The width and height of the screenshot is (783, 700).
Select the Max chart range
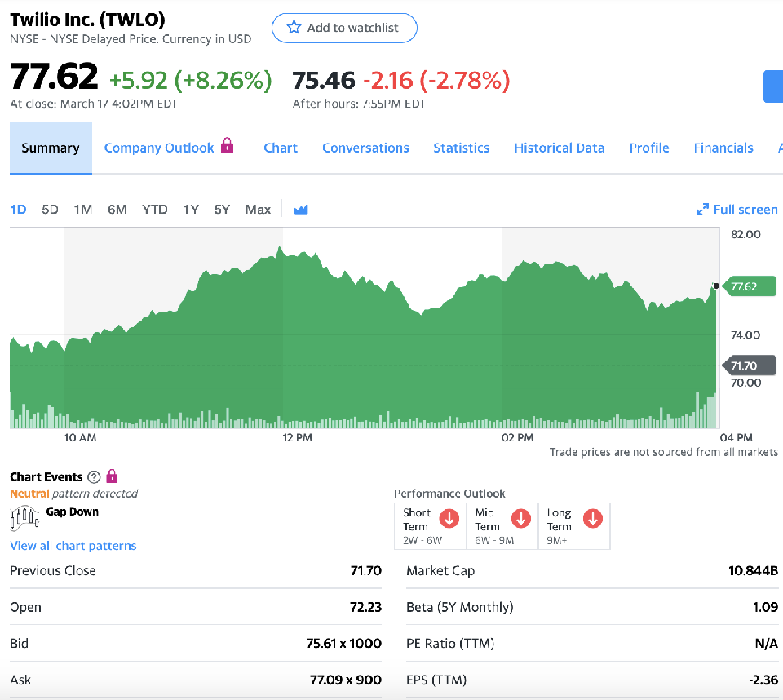[258, 210]
